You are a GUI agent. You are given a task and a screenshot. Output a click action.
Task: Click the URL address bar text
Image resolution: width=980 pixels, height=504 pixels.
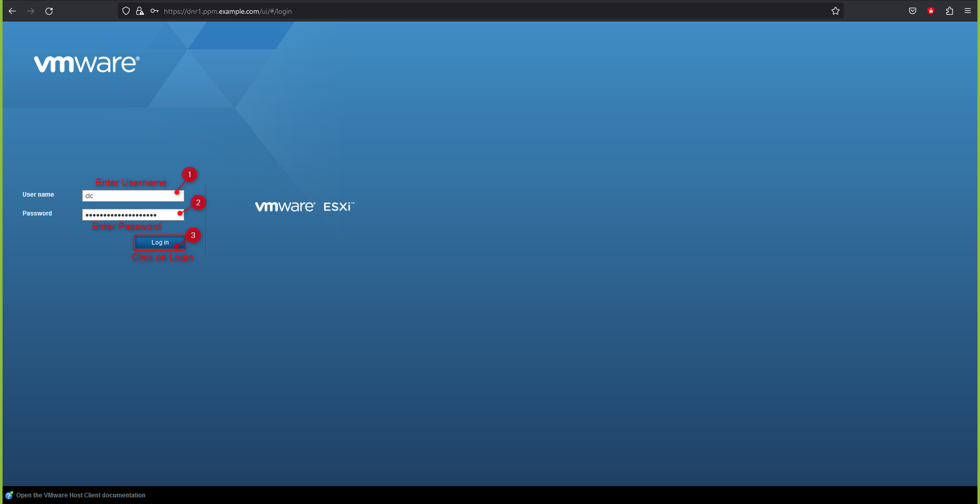coord(228,11)
